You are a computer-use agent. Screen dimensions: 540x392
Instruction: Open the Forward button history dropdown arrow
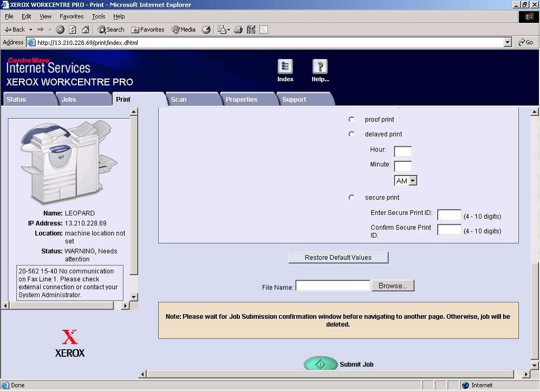[50, 30]
